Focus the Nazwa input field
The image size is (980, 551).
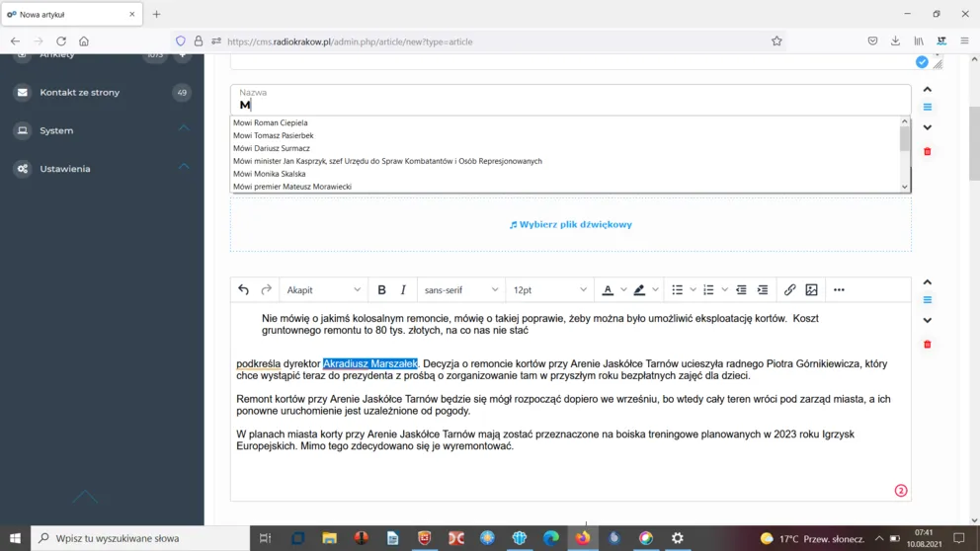click(x=570, y=100)
